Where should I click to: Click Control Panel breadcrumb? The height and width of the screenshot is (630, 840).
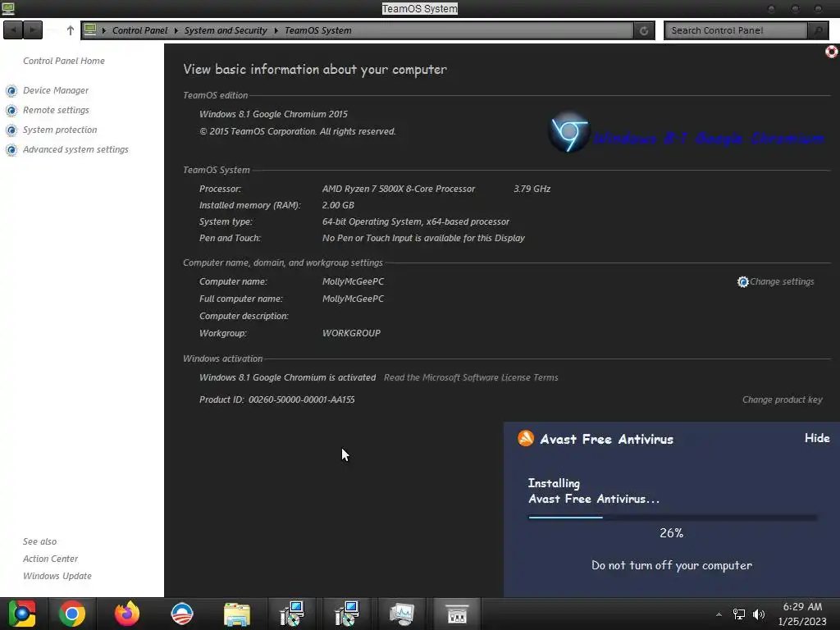tap(139, 30)
